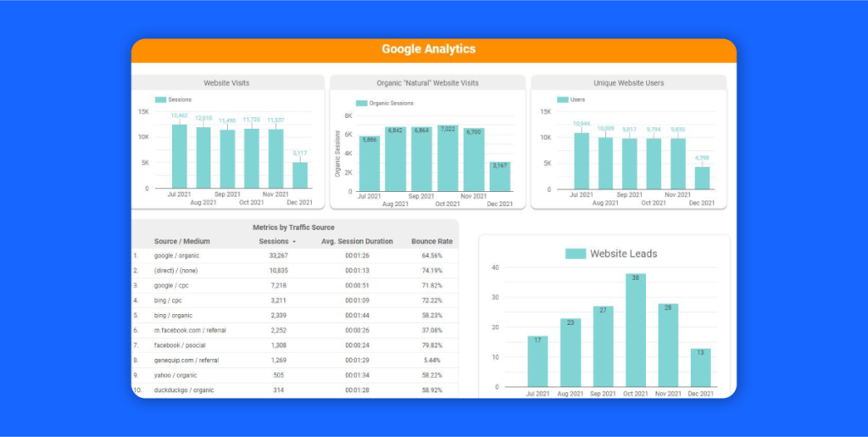Click the Website Leads legend swatch

(x=576, y=254)
